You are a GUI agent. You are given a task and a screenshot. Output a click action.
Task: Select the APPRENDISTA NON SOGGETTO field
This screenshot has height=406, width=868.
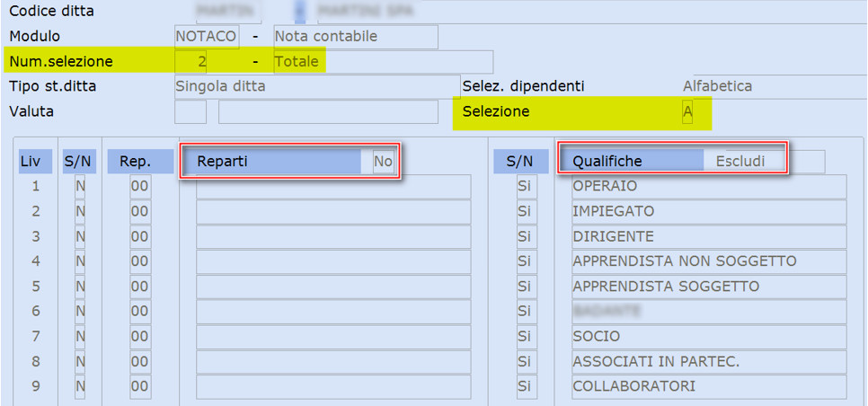tap(709, 261)
